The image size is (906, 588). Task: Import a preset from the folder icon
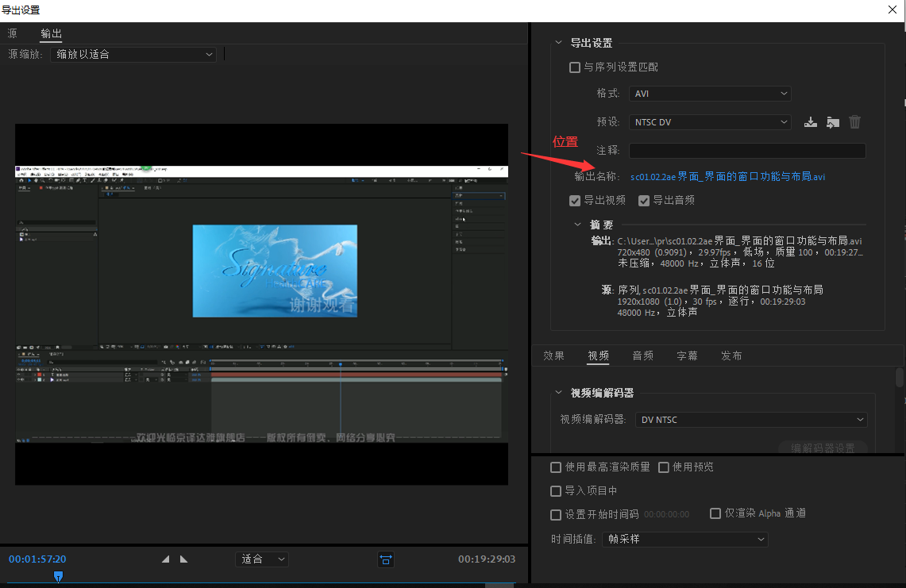832,121
